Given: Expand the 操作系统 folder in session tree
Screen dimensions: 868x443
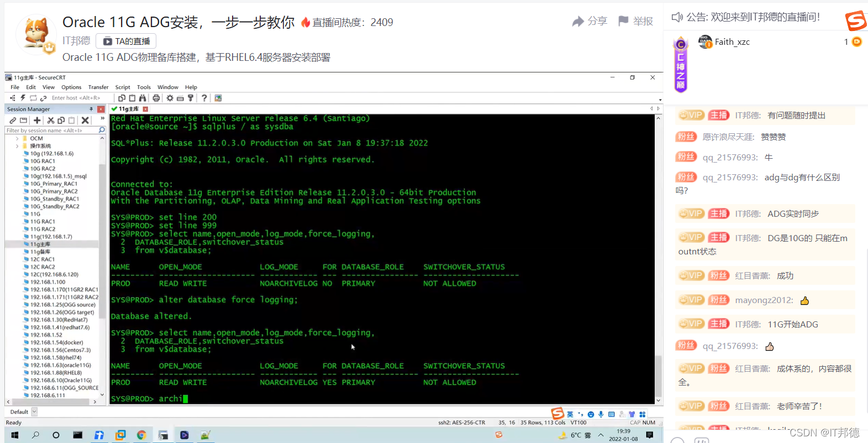Looking at the screenshot, I should coord(17,146).
